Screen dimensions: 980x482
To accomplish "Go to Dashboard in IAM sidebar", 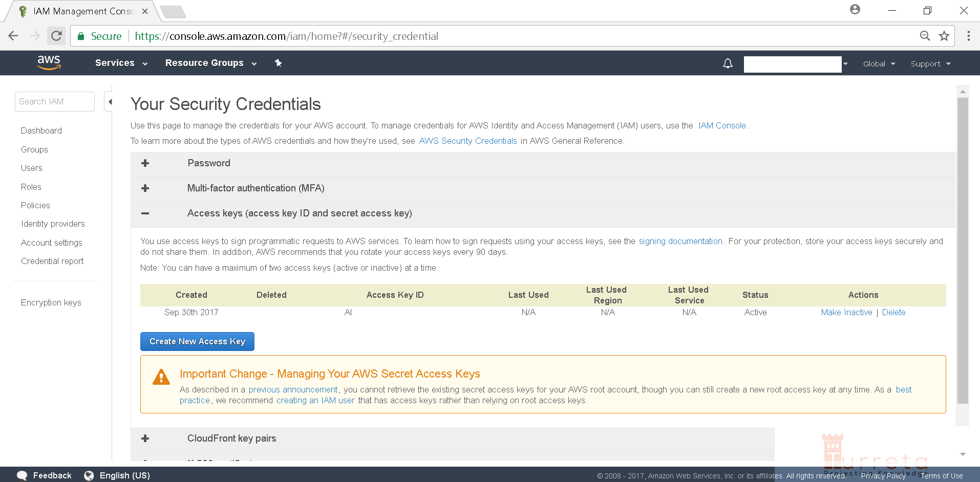I will coord(41,131).
